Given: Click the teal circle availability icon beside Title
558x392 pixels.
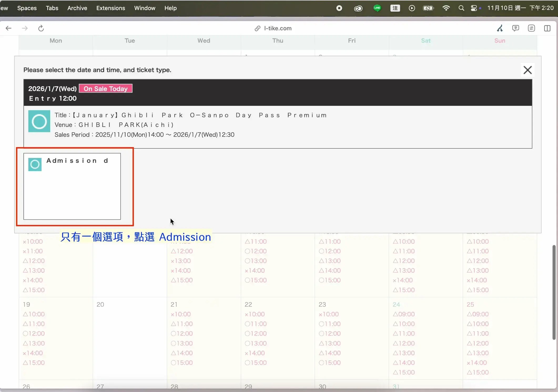Looking at the screenshot, I should click(39, 121).
